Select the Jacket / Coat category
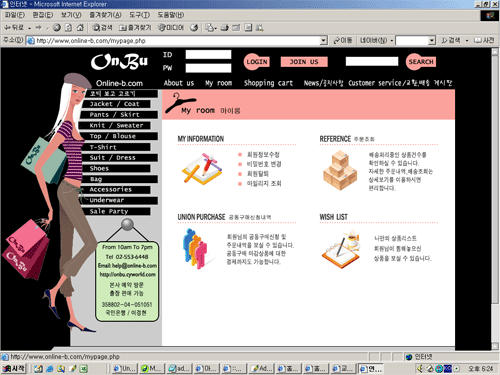 (115, 104)
